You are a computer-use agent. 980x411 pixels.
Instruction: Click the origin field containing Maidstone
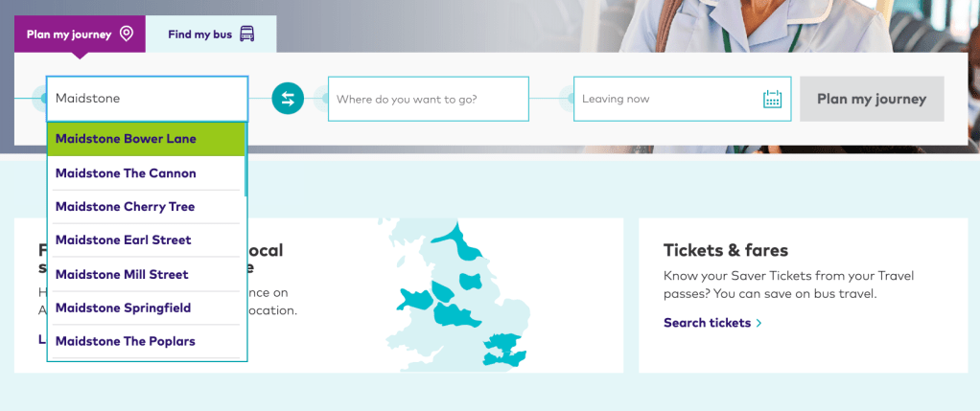147,99
